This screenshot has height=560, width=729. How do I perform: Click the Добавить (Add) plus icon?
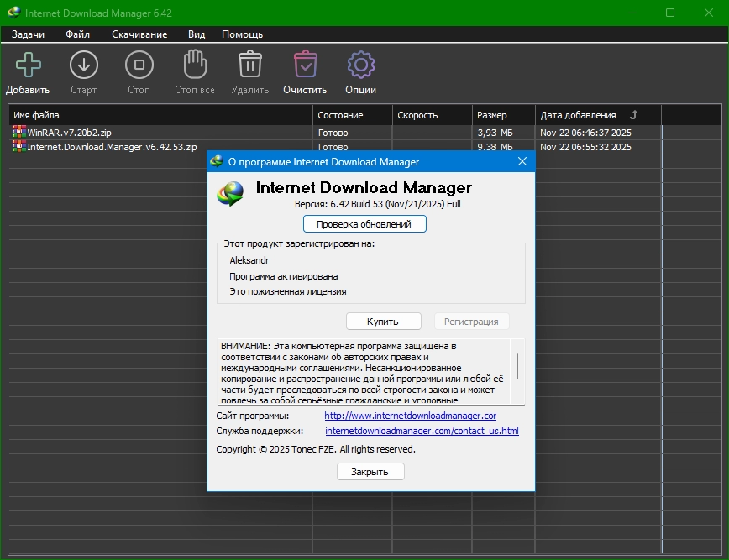pos(28,65)
